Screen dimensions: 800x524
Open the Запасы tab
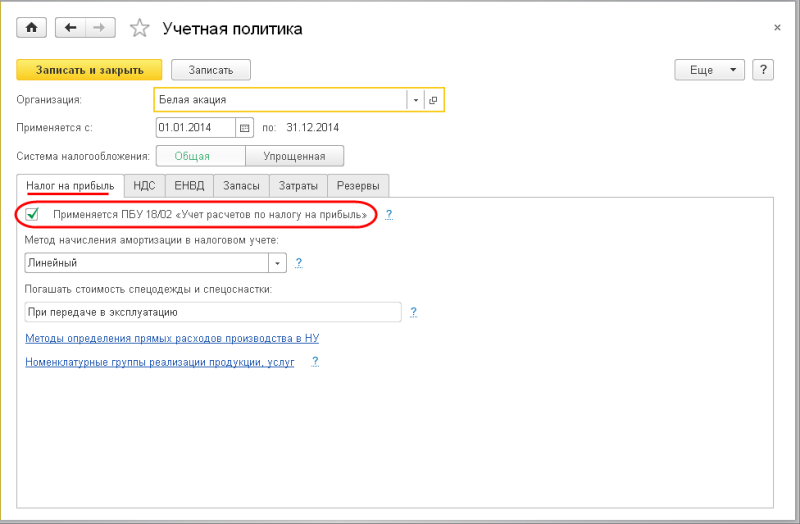241,186
